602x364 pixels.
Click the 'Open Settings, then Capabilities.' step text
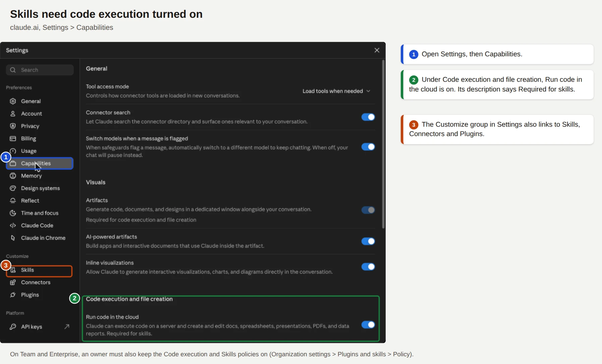[472, 54]
